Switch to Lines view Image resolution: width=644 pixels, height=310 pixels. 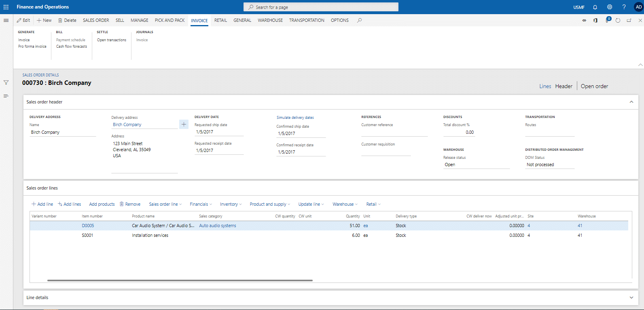(545, 86)
